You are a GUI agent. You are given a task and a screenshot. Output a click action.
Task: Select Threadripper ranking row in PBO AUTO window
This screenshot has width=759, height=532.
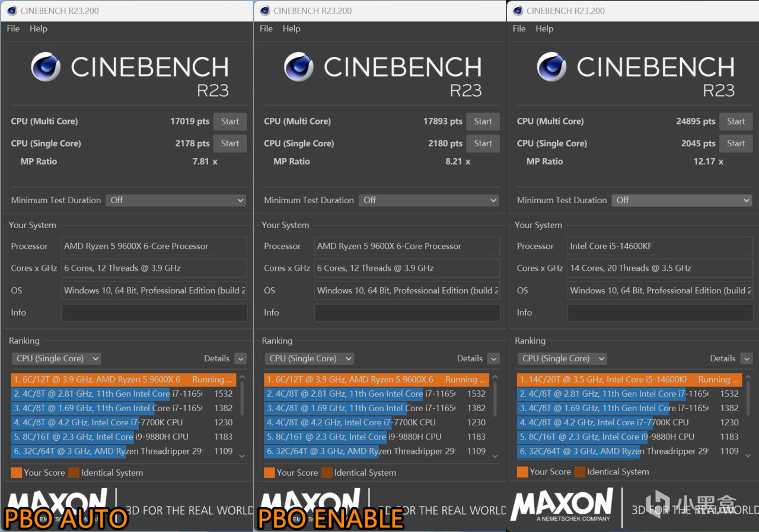tap(123, 451)
